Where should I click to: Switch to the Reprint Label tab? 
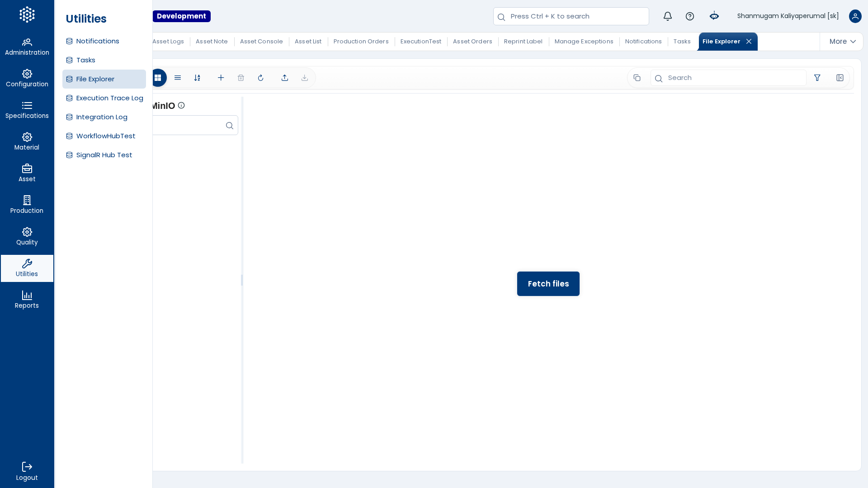click(523, 42)
